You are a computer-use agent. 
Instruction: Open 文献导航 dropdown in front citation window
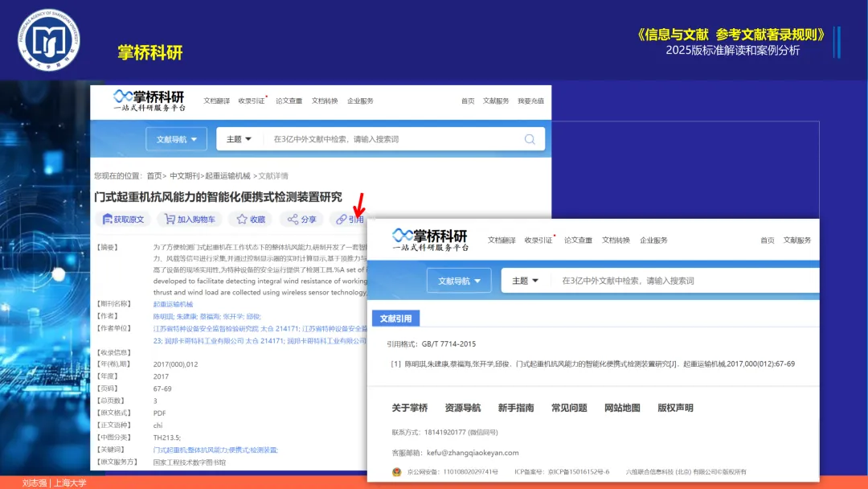(x=459, y=281)
